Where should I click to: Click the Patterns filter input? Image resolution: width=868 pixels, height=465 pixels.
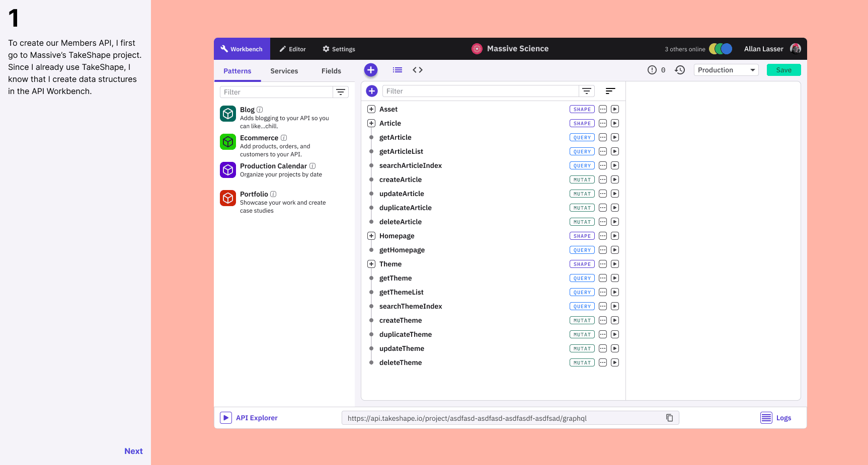click(x=276, y=92)
